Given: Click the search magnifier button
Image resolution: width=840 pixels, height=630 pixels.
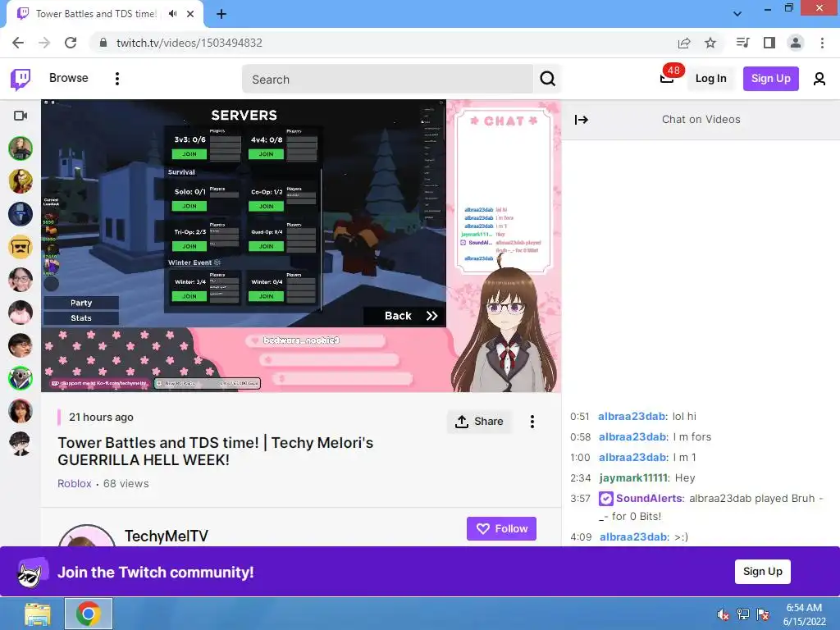Looking at the screenshot, I should pos(547,80).
